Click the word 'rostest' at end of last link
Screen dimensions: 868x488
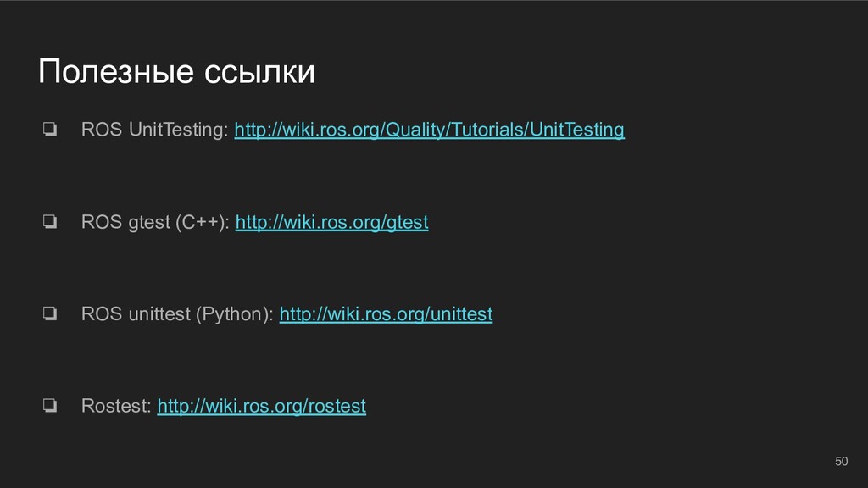pyautogui.click(x=337, y=406)
